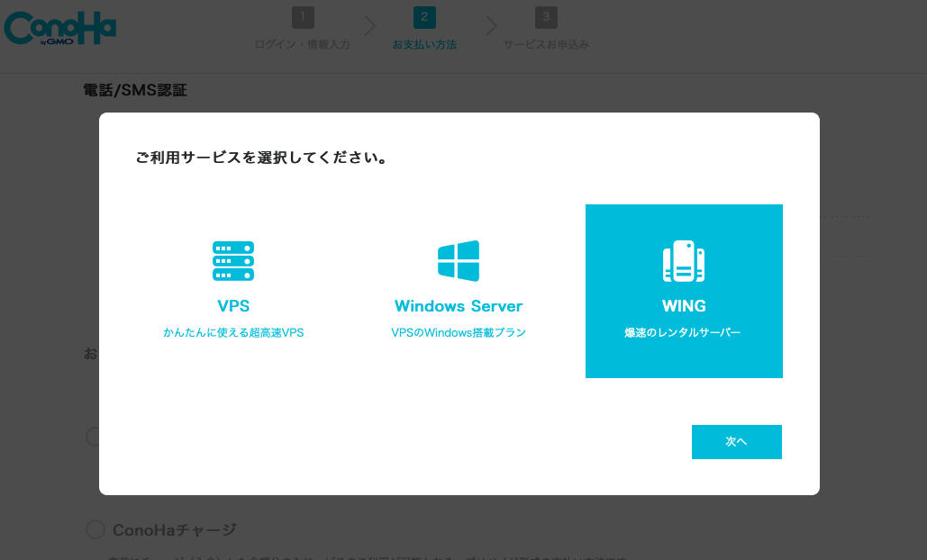Choose the WING service title
This screenshot has height=560, width=927.
pyautogui.click(x=684, y=306)
